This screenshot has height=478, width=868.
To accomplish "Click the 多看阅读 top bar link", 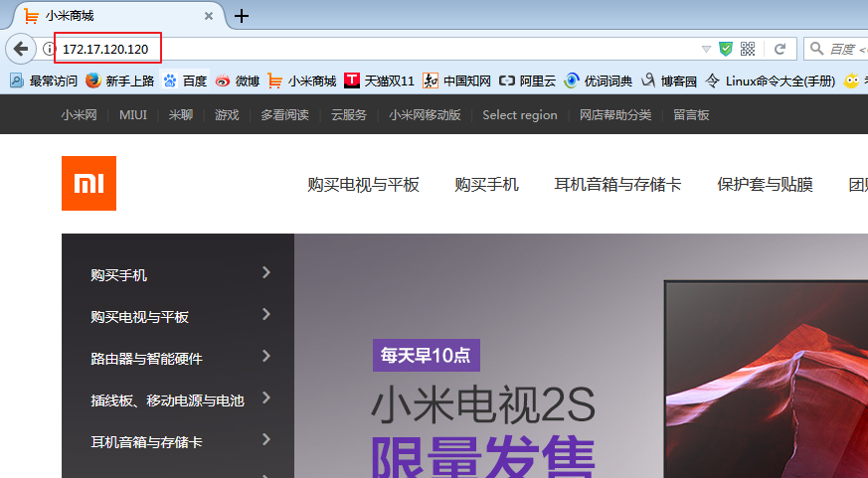I will click(x=284, y=115).
